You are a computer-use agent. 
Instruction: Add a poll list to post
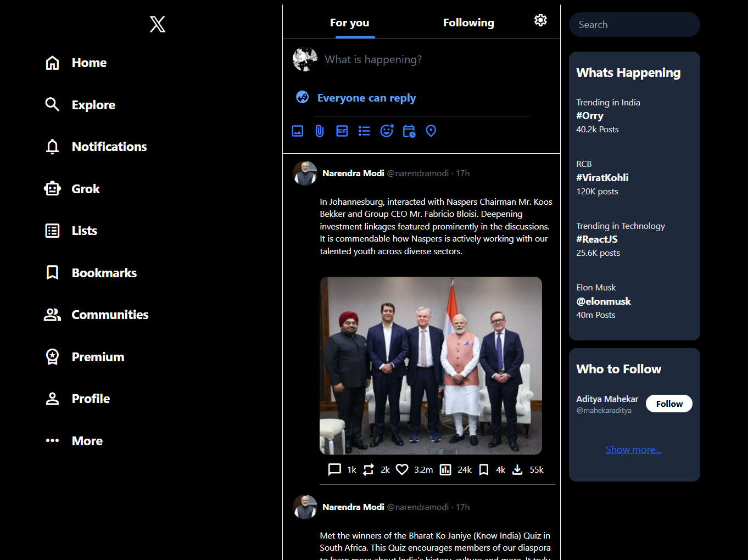click(x=364, y=131)
